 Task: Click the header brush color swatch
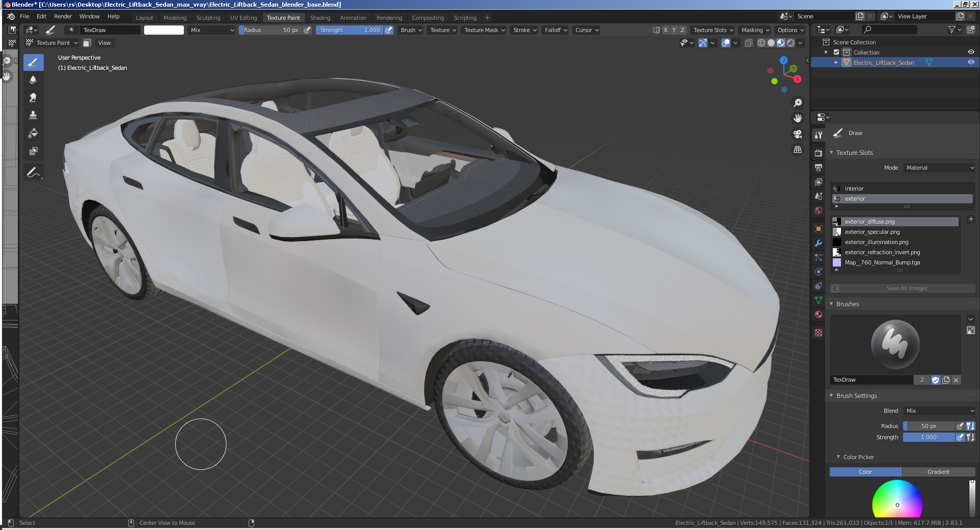[x=164, y=30]
